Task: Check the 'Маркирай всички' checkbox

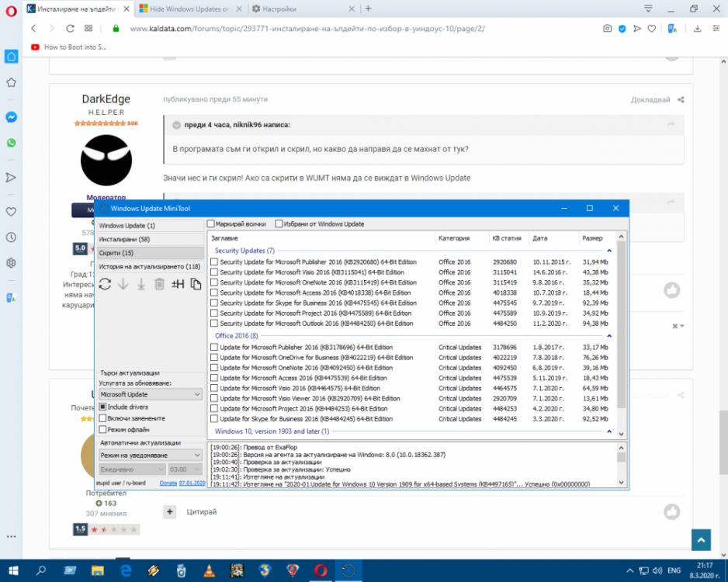Action: (x=211, y=224)
